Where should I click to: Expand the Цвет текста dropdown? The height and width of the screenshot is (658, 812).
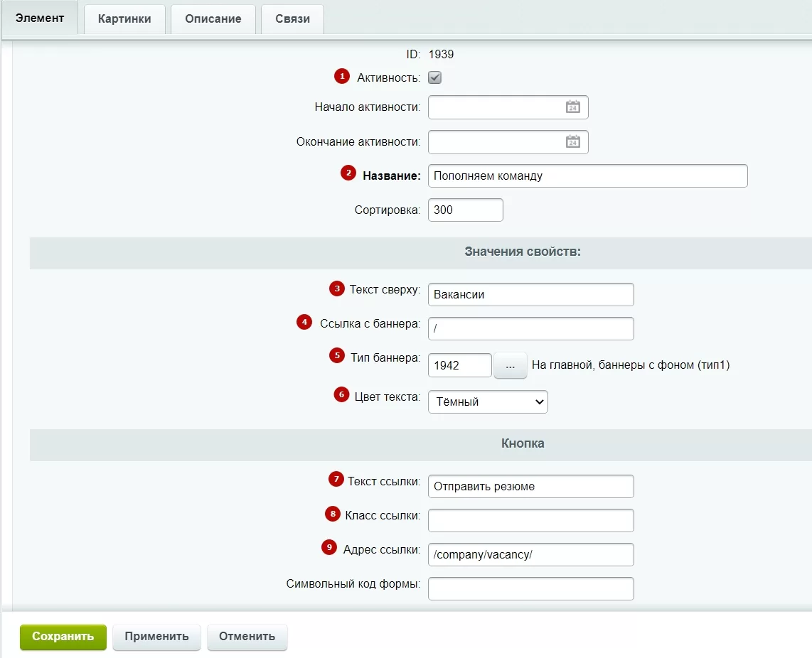pyautogui.click(x=488, y=401)
